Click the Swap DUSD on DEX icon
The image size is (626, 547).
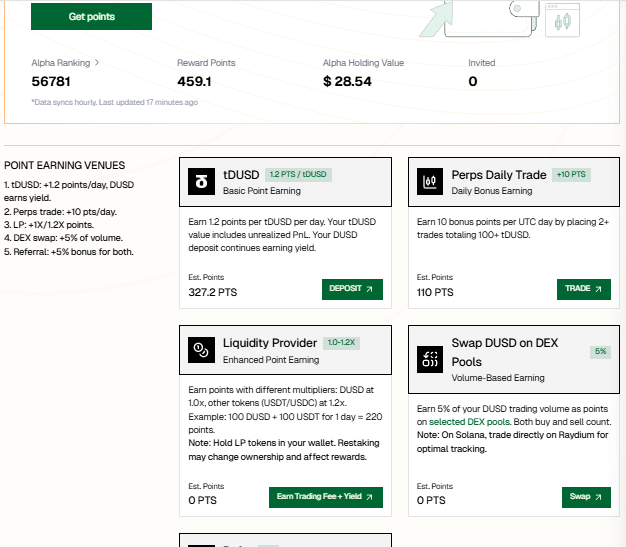[430, 359]
